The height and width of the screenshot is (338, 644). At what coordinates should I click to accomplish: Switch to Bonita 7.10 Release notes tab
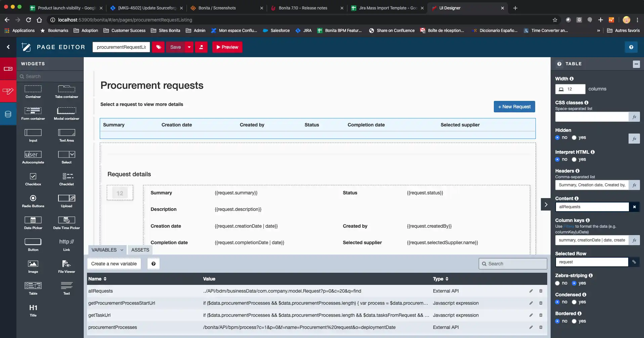point(302,8)
